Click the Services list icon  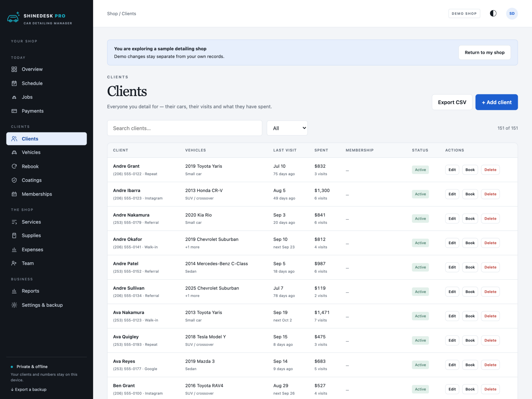pos(14,222)
